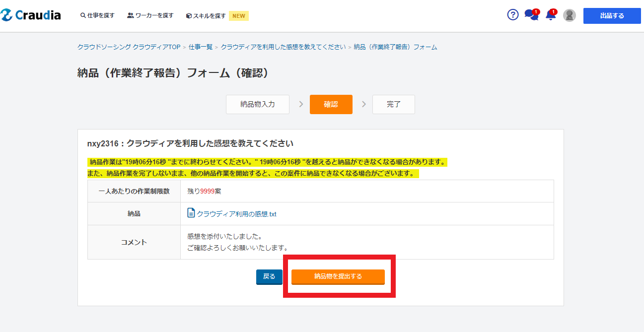Click the document icon beside attached file
Viewport: 644px width, 332px height.
(x=191, y=213)
